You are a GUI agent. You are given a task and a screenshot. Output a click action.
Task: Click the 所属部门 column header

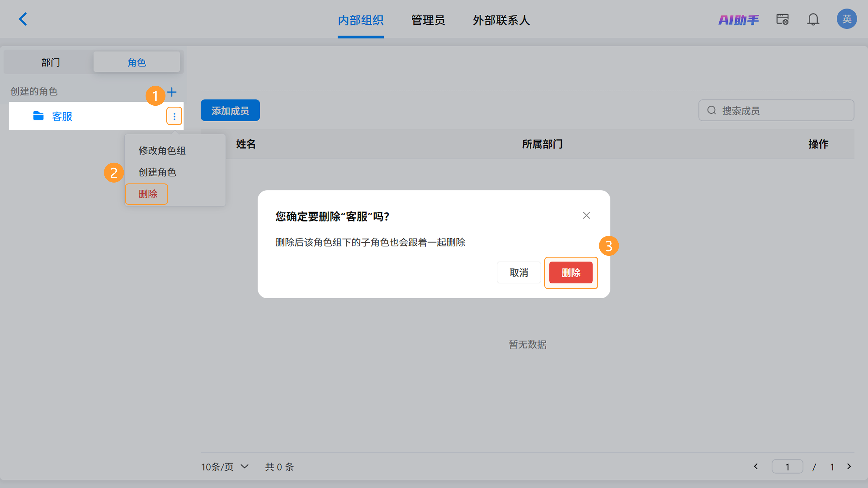[x=542, y=144]
